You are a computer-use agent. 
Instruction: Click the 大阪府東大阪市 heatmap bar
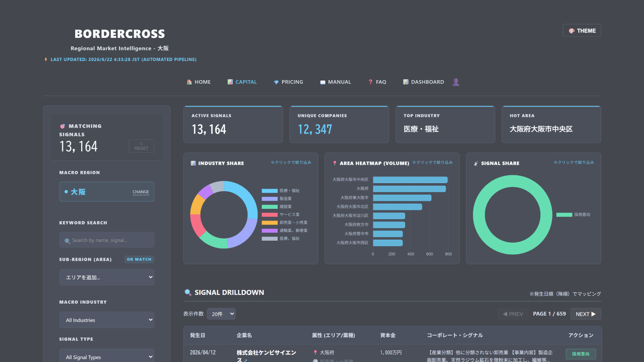click(x=402, y=198)
